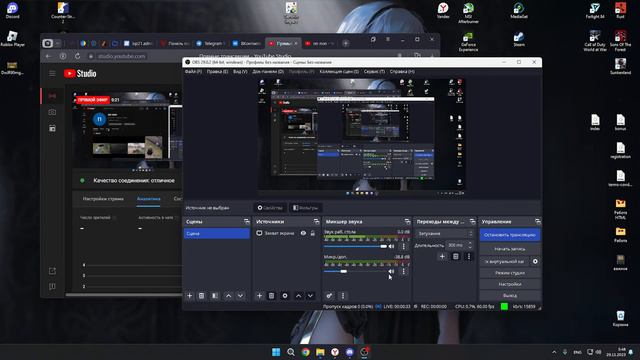The image size is (640, 360).
Task: Add a new source with the plus icon
Action: [x=259, y=296]
